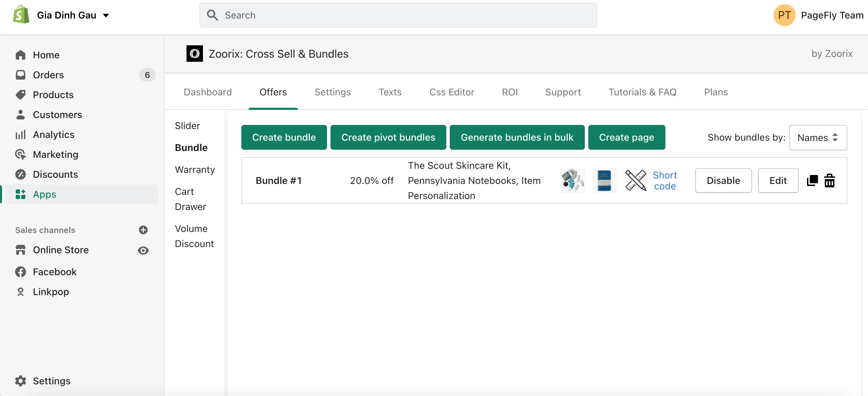
Task: Open the Products section
Action: (53, 95)
